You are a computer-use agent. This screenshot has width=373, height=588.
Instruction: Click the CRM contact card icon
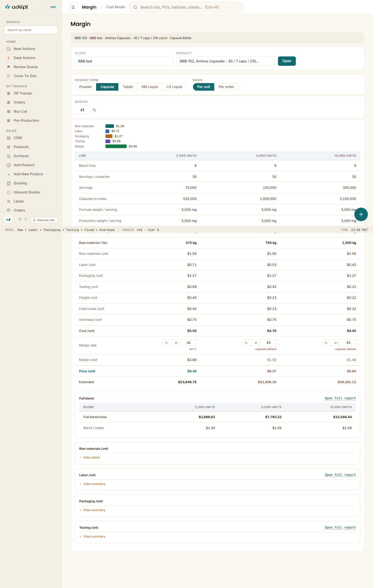point(9,138)
